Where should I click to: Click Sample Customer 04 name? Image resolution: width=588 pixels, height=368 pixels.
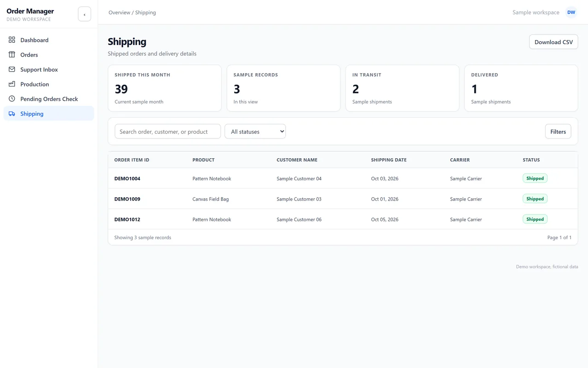pos(299,178)
